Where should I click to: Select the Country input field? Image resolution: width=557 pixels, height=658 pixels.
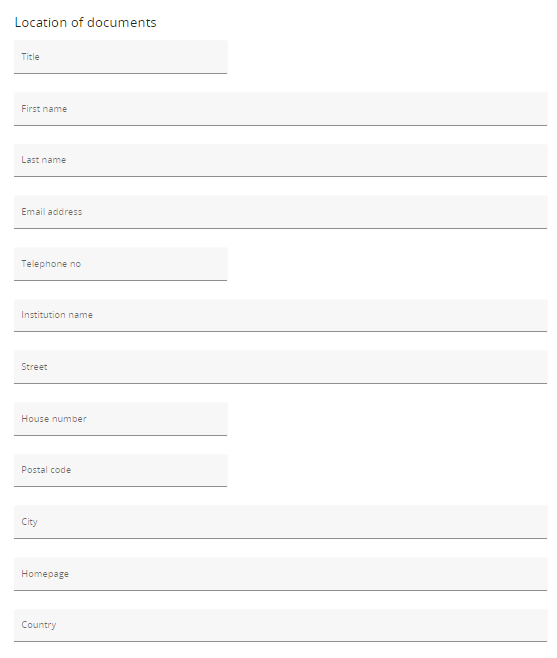click(281, 625)
